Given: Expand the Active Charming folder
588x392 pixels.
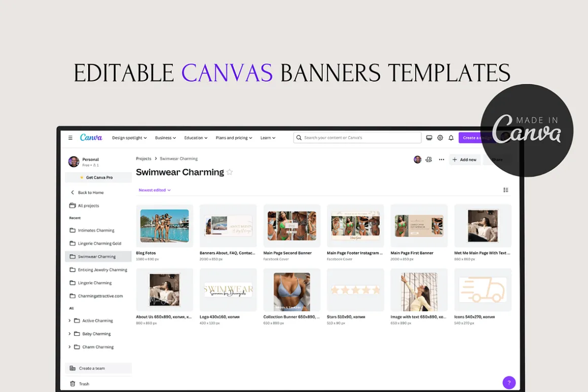Looking at the screenshot, I should [69, 321].
